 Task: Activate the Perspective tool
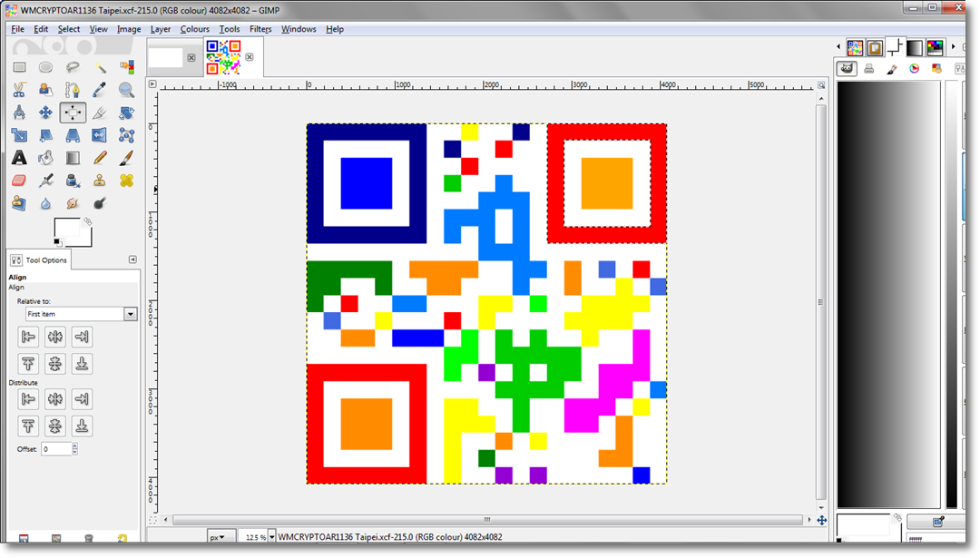(x=73, y=135)
